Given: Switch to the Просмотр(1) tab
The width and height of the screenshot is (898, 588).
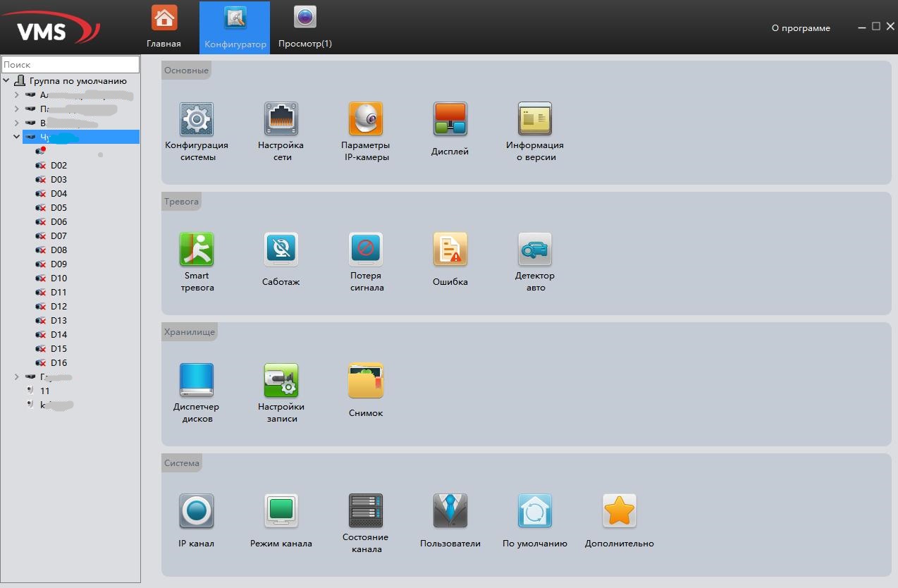Looking at the screenshot, I should coord(305,27).
